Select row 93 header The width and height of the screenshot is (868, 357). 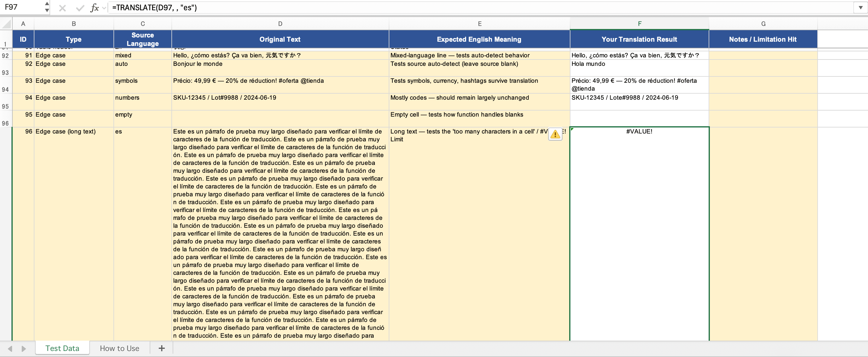click(x=6, y=69)
